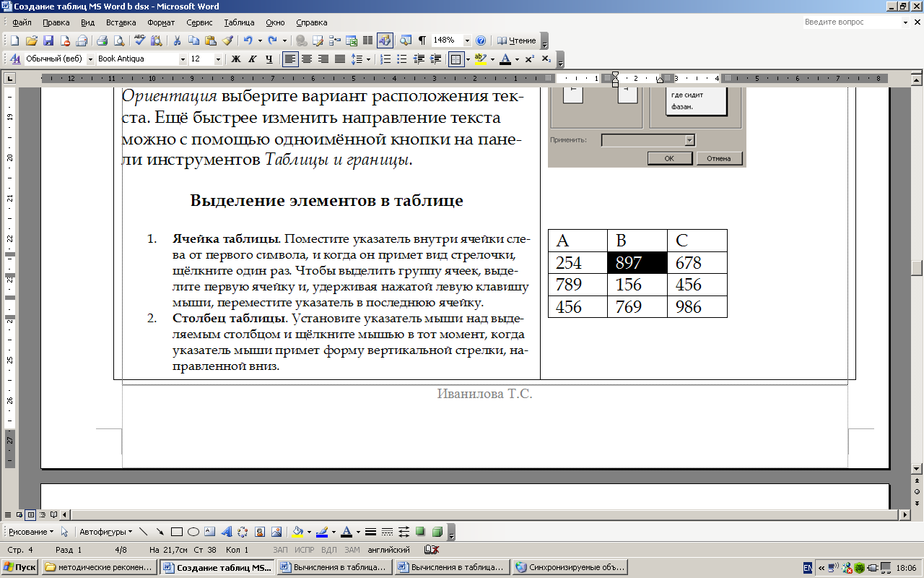Justify the paragraph text

pyautogui.click(x=339, y=59)
